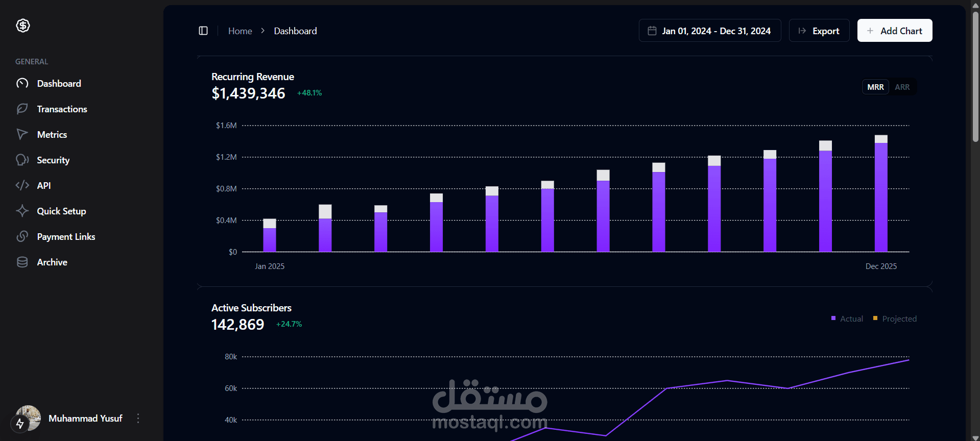This screenshot has width=980, height=441.
Task: Open the Jan 01 – Dec 31, 2024 date picker
Action: click(710, 31)
